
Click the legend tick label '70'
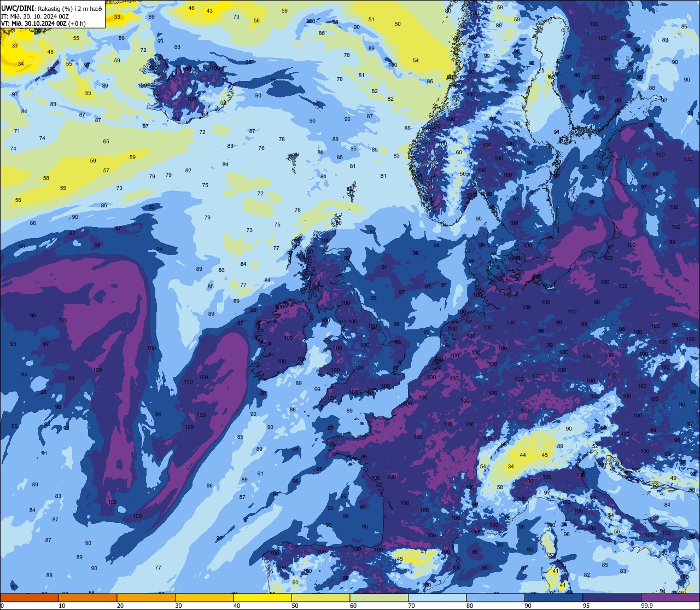(x=411, y=606)
